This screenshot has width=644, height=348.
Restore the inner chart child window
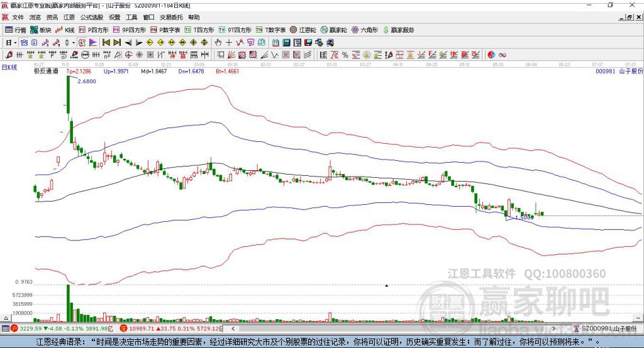[x=630, y=17]
